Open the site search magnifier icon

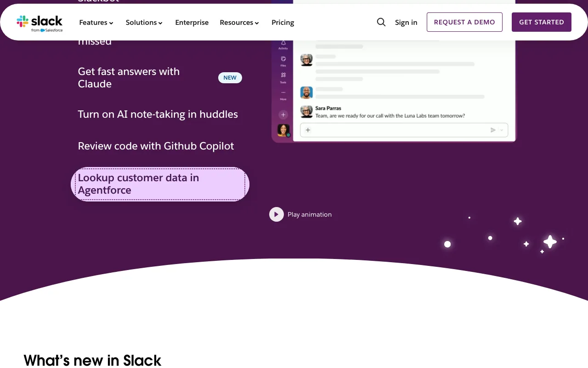(381, 22)
